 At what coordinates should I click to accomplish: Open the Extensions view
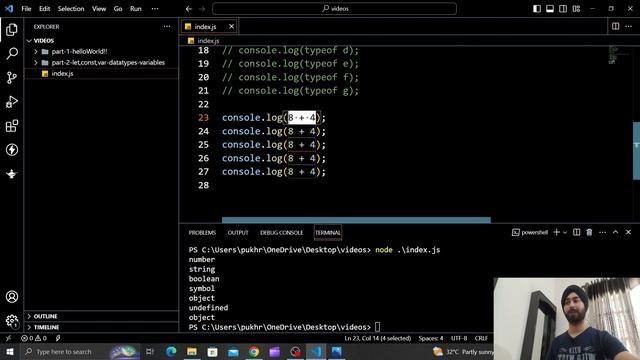[12, 126]
